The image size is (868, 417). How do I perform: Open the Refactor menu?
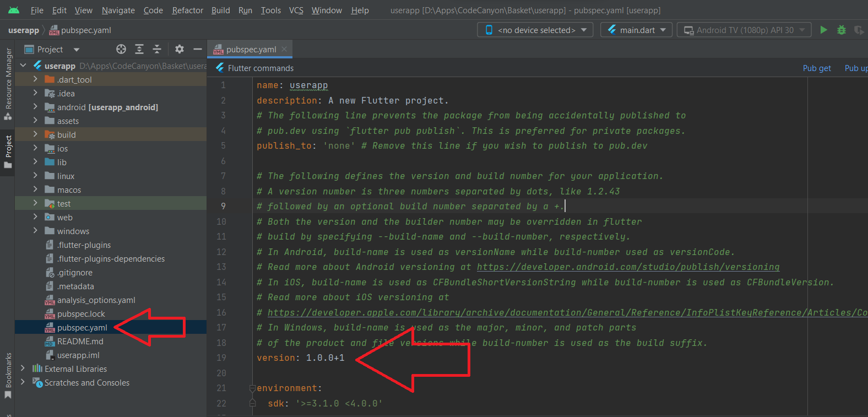click(187, 10)
